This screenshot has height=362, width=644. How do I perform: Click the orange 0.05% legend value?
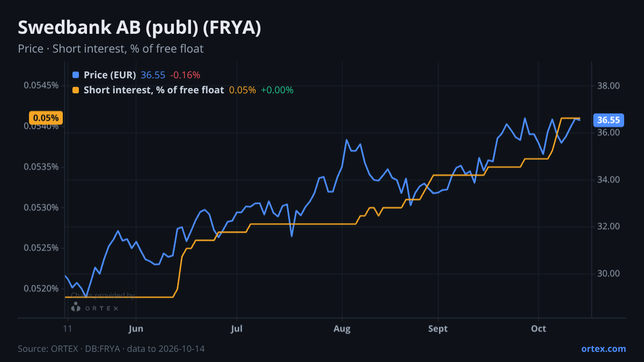243,90
